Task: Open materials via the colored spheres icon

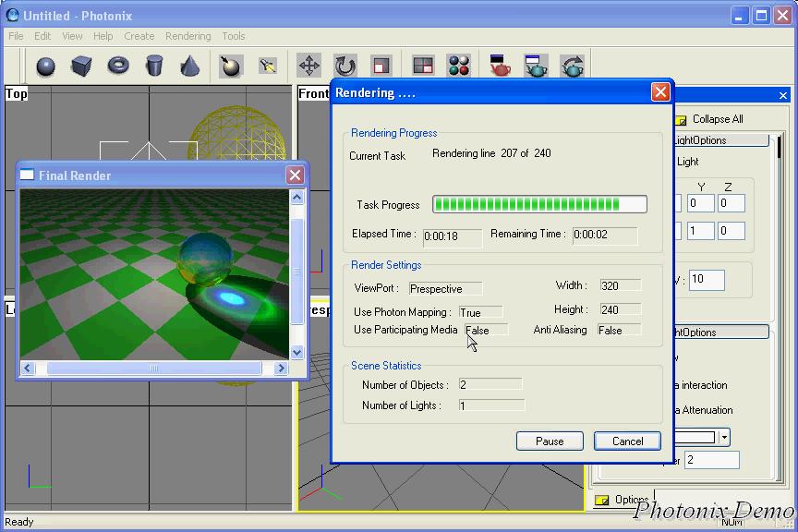Action: pyautogui.click(x=459, y=66)
